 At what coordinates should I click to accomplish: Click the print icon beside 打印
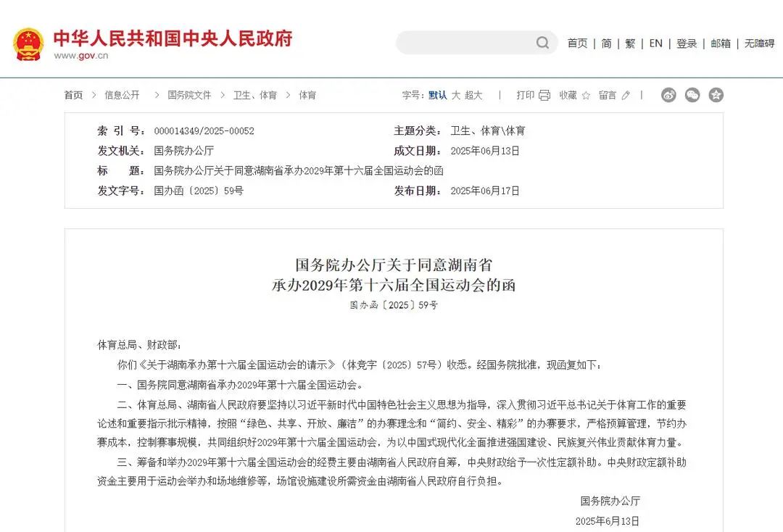tap(543, 94)
